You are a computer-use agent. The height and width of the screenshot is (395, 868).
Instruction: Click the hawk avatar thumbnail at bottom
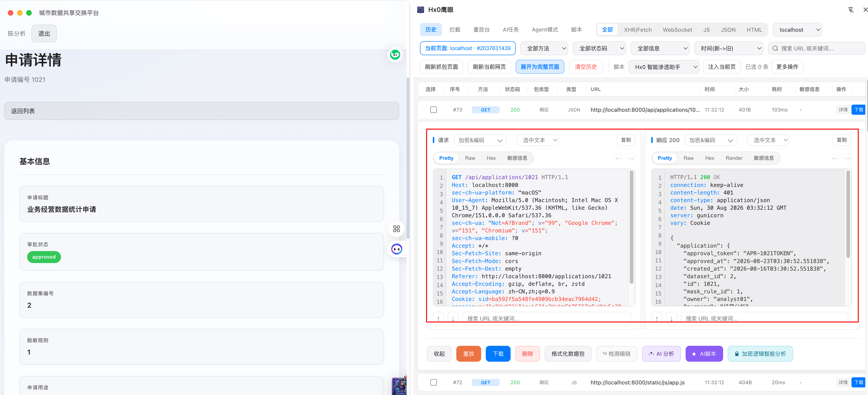tap(399, 386)
